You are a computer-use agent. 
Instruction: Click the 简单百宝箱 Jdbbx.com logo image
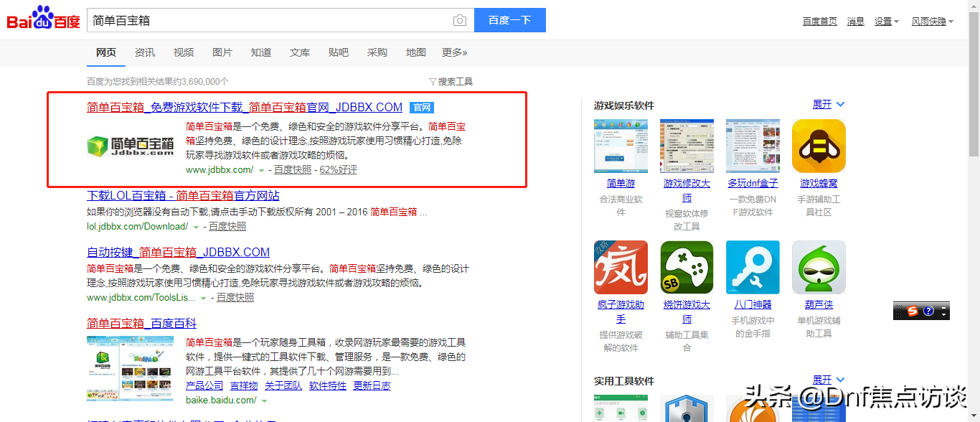(130, 146)
